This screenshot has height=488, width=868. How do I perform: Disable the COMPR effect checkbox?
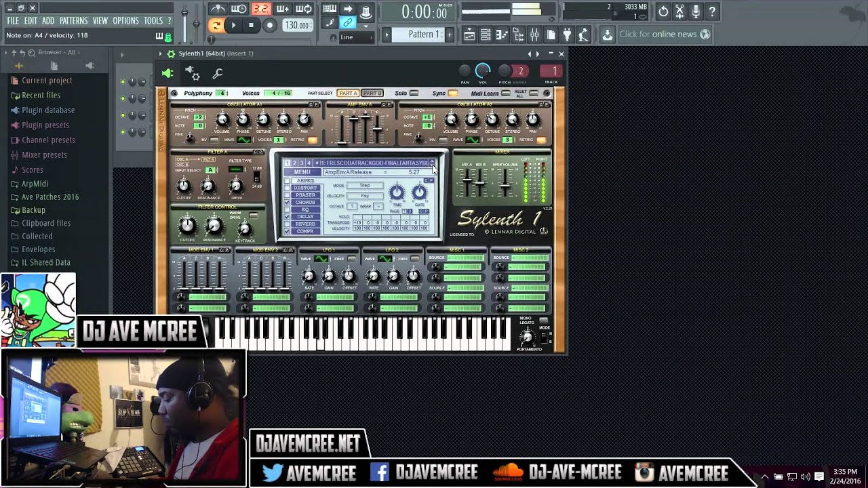[x=288, y=231]
